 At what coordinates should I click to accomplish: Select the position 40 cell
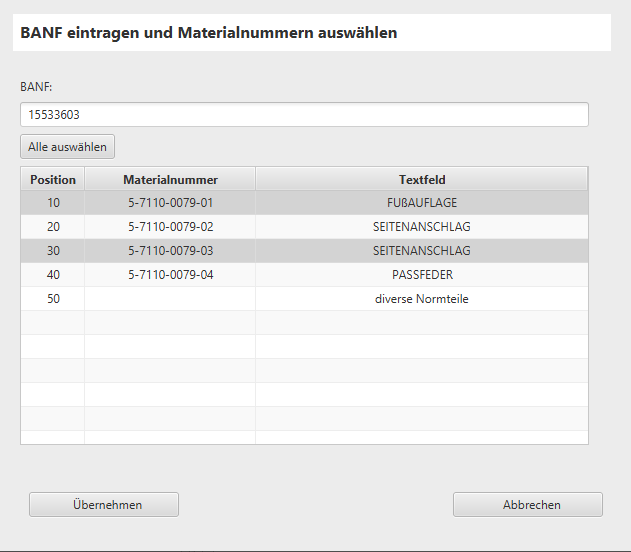[x=53, y=275]
